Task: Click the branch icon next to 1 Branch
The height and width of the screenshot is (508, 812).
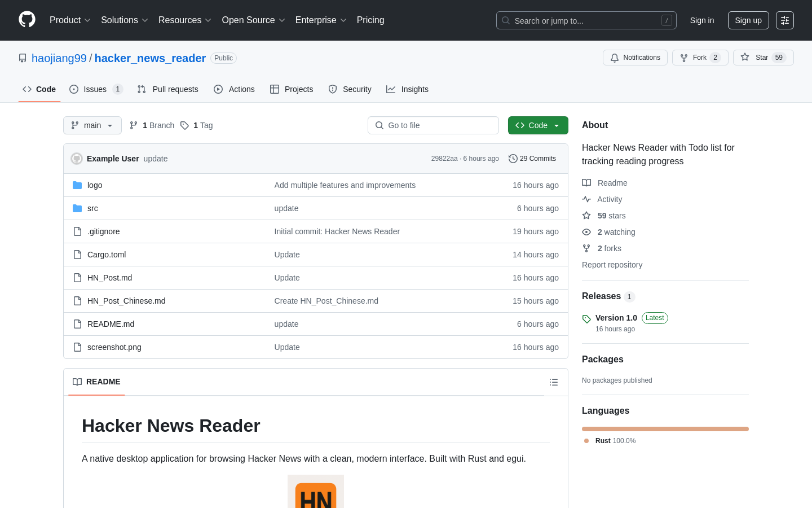Action: [134, 125]
